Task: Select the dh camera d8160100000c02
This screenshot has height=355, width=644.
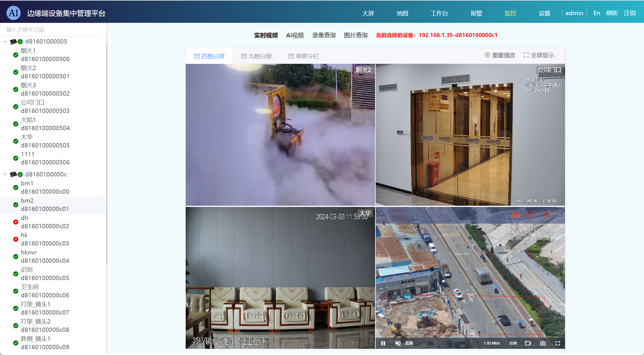Action: point(45,222)
